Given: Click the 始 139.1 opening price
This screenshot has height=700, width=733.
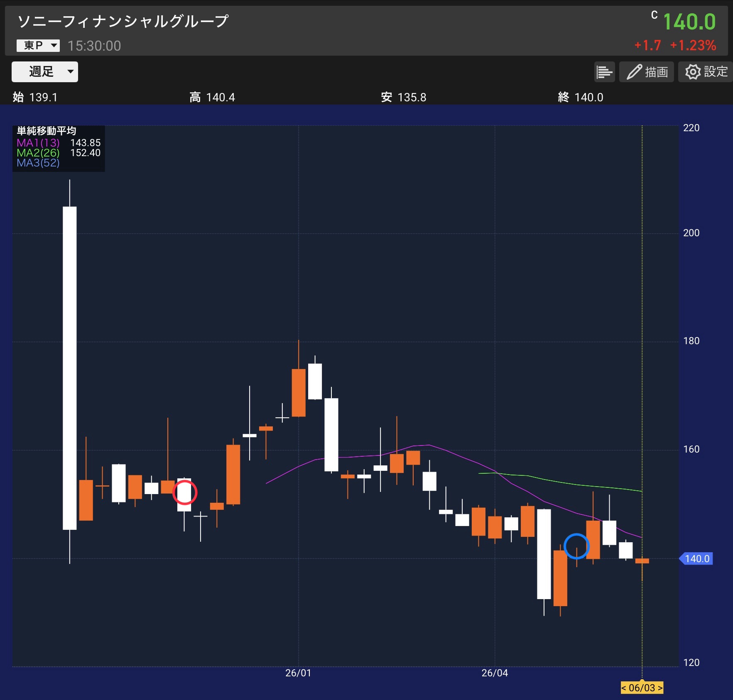Looking at the screenshot, I should coord(35,97).
